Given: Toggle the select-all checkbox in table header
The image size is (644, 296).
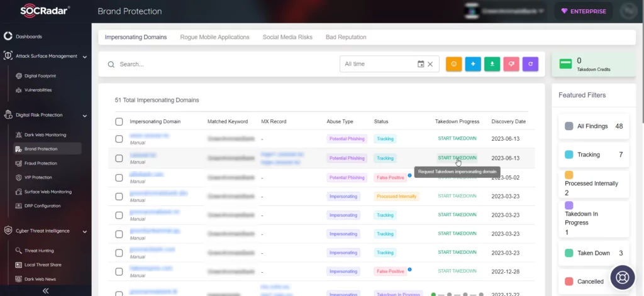Looking at the screenshot, I should (x=119, y=121).
